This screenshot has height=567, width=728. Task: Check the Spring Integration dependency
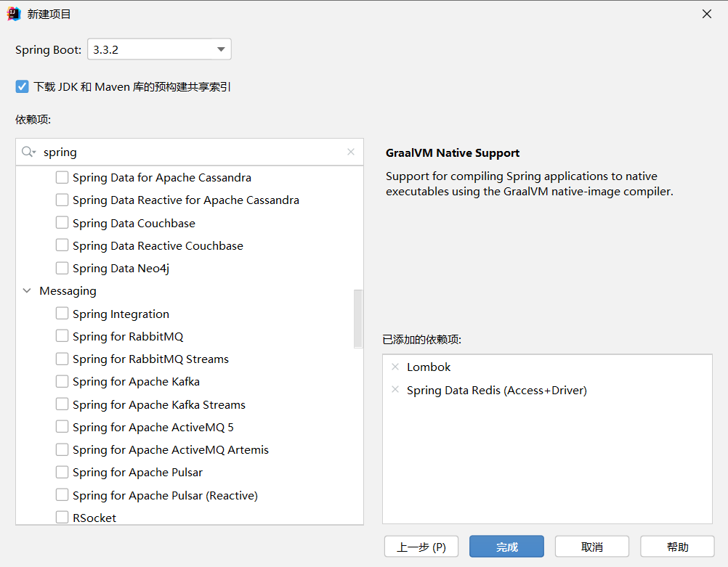62,314
